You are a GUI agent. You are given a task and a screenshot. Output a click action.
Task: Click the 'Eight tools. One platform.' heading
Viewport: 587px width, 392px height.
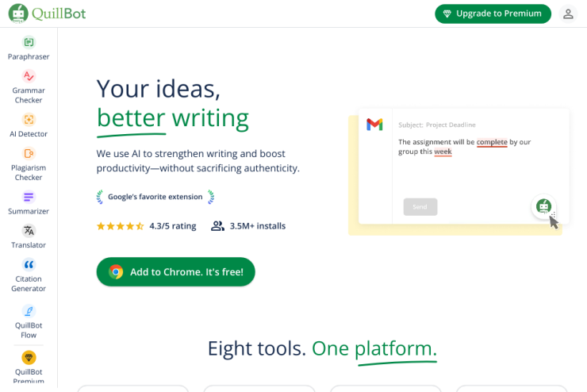[322, 349]
